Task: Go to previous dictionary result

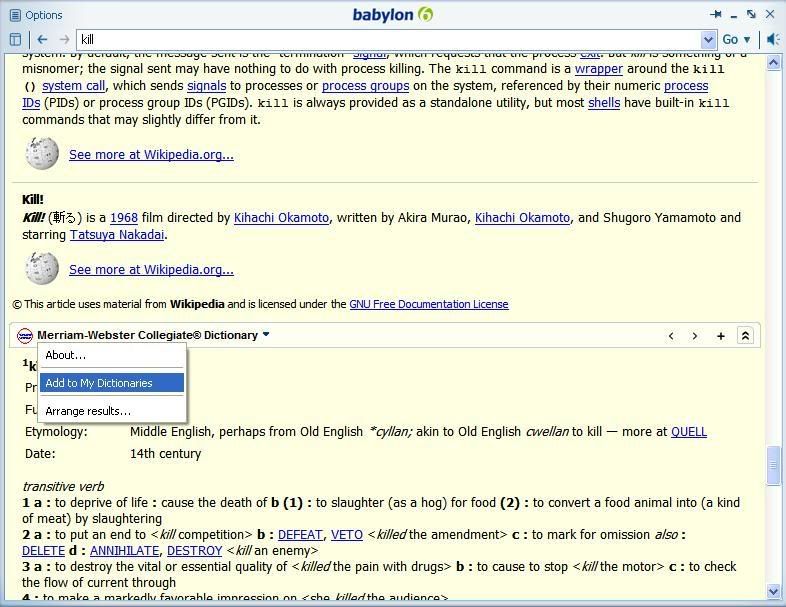Action: [x=671, y=336]
